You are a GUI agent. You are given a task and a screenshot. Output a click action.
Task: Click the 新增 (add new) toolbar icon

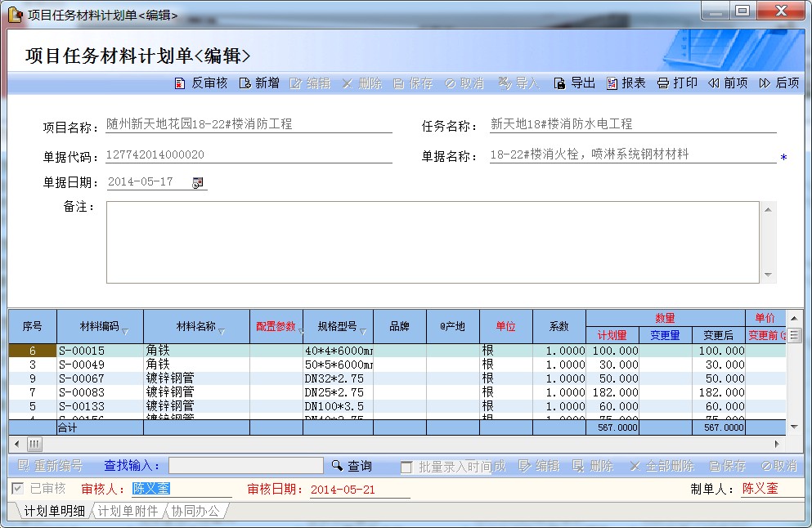pyautogui.click(x=244, y=83)
